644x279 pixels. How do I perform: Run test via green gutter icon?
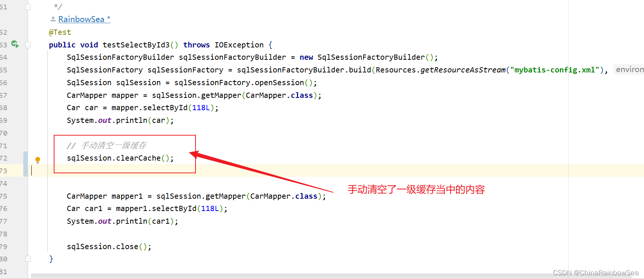pos(15,44)
